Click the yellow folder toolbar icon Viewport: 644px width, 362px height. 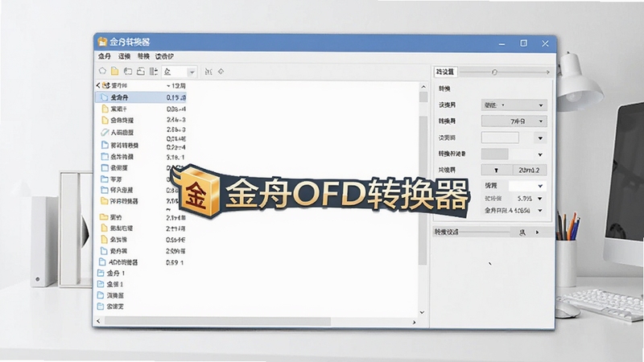(115, 72)
